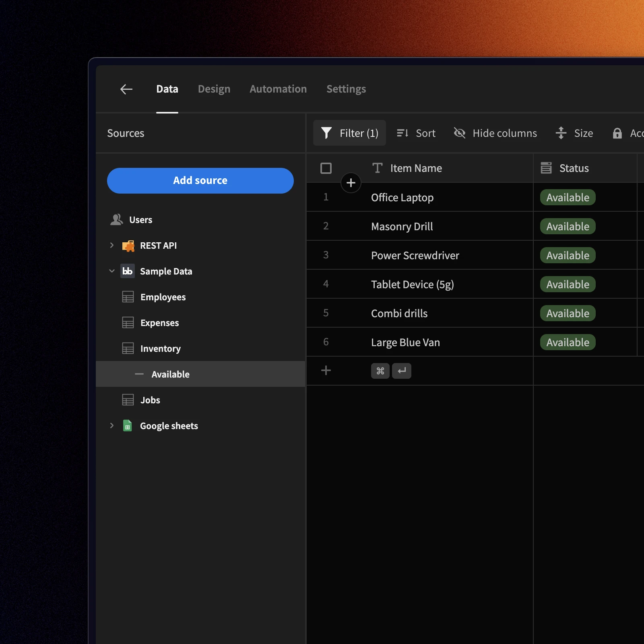This screenshot has height=644, width=644.
Task: Click the Size arrows icon
Action: point(561,133)
